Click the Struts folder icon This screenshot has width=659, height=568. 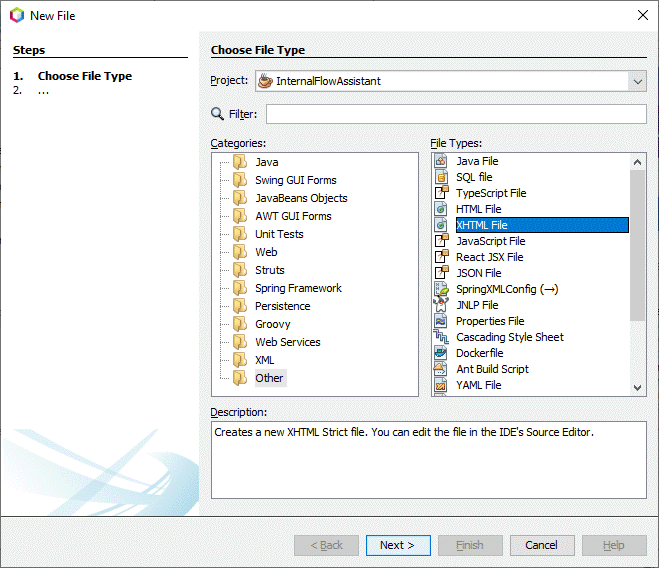pyautogui.click(x=240, y=270)
